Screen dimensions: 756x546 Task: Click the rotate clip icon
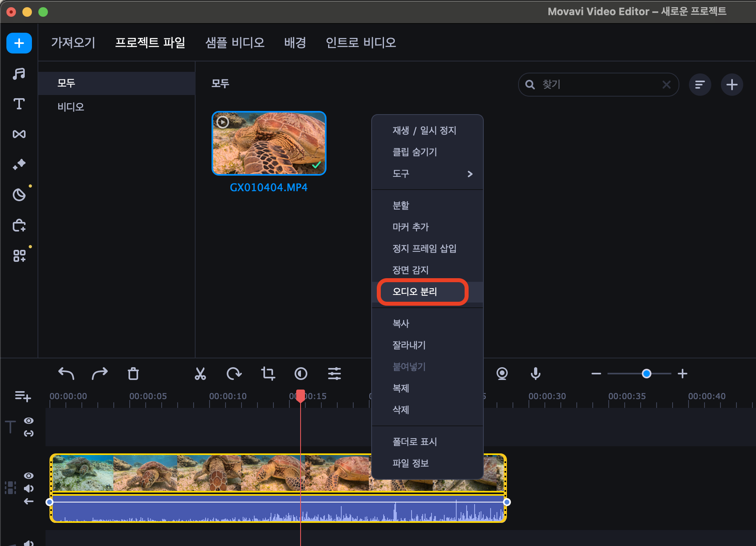pyautogui.click(x=234, y=374)
